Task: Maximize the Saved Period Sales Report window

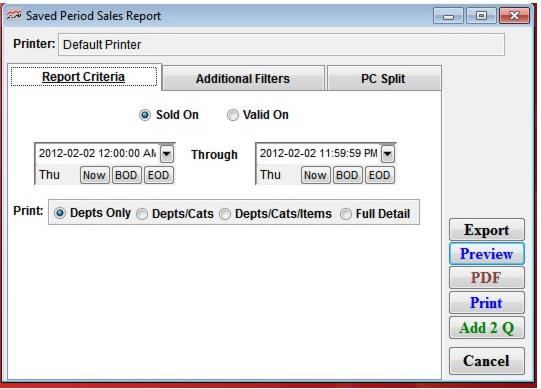Action: 481,16
